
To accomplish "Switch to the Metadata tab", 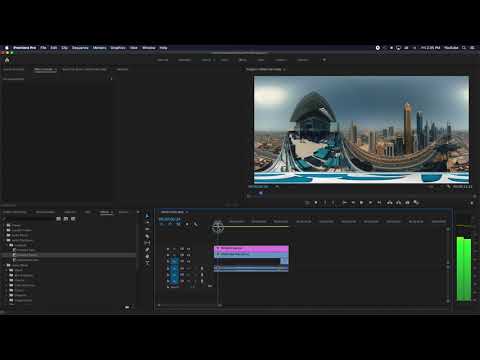I will click(x=122, y=69).
